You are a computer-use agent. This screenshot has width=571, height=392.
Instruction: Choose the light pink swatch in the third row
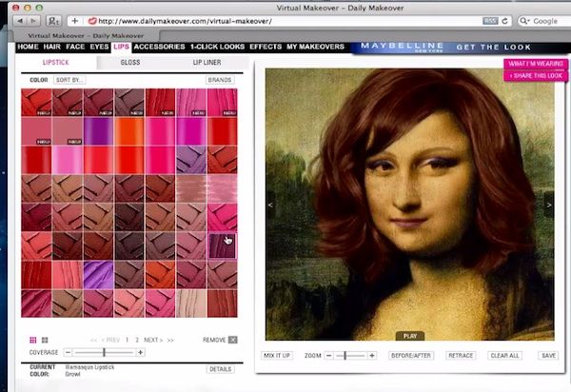click(68, 160)
